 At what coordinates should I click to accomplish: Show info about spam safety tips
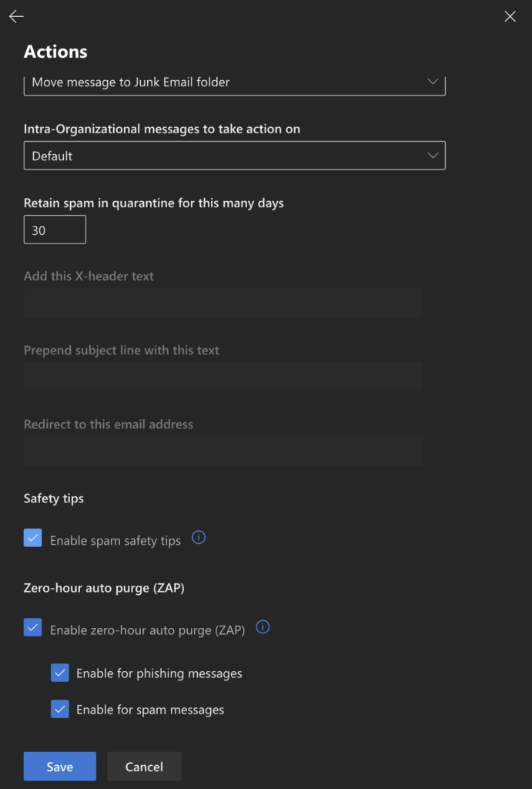pyautogui.click(x=199, y=538)
